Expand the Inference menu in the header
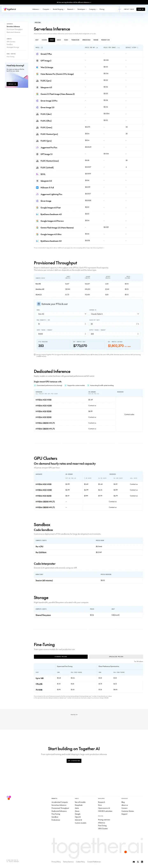Viewport: 148px width, 868px height. coord(36,9)
